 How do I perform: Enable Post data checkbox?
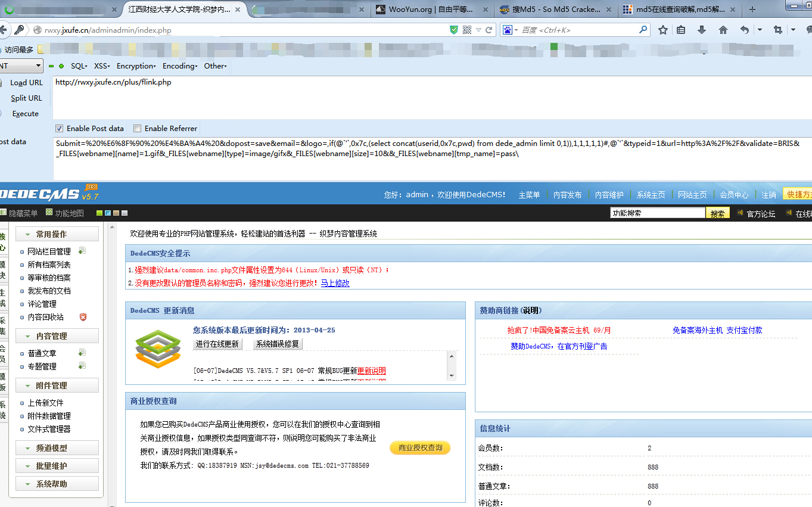pos(59,128)
